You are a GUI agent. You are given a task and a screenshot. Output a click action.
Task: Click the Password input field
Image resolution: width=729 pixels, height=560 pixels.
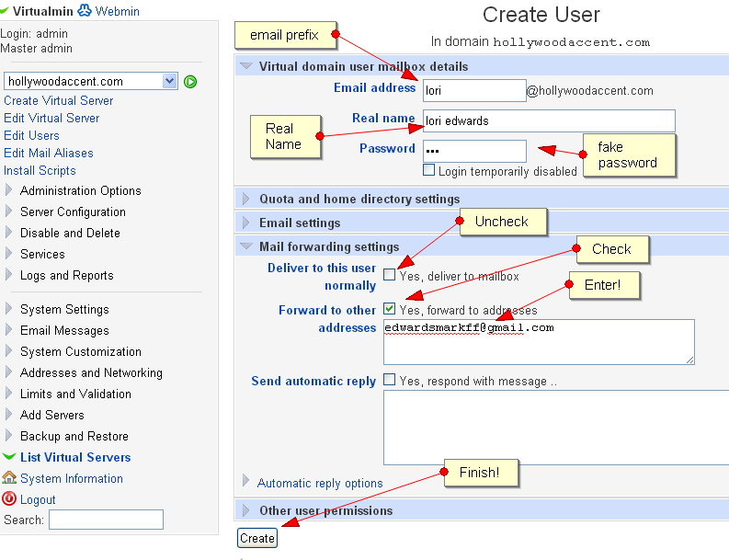[474, 151]
